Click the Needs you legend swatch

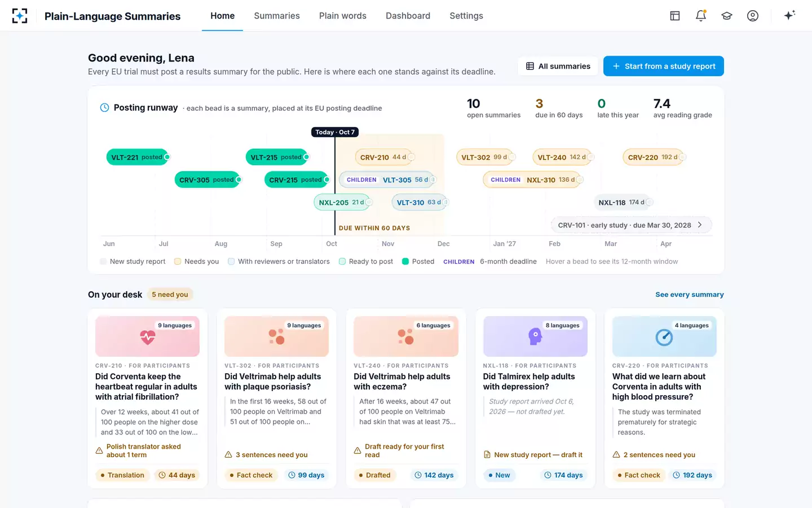(x=178, y=261)
